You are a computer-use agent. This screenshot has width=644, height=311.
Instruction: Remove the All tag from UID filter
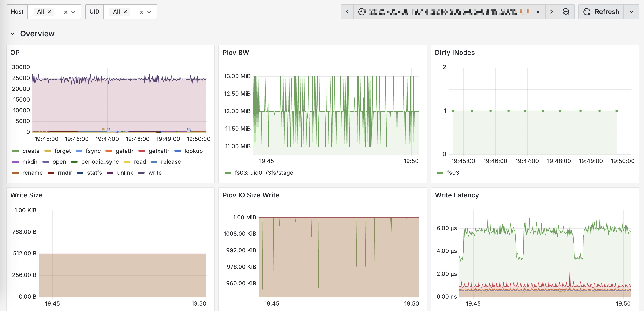coord(125,12)
